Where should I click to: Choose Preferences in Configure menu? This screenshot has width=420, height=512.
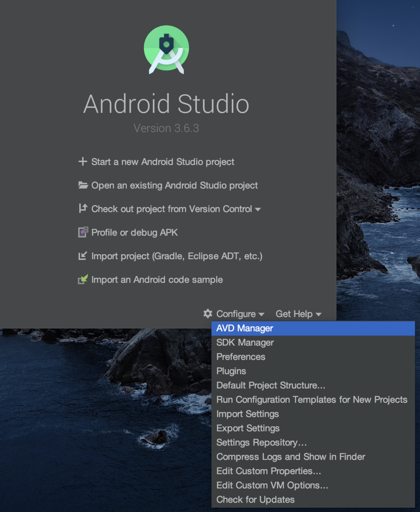[313, 357]
